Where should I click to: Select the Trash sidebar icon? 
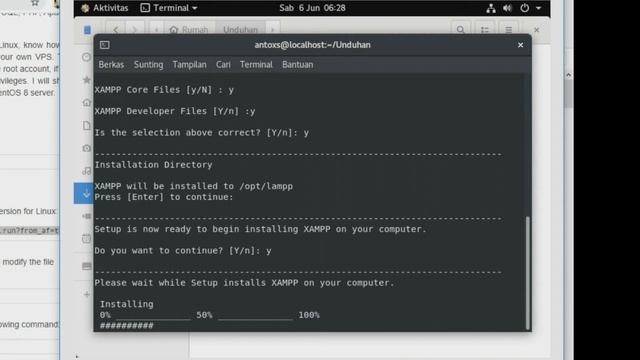[87, 238]
